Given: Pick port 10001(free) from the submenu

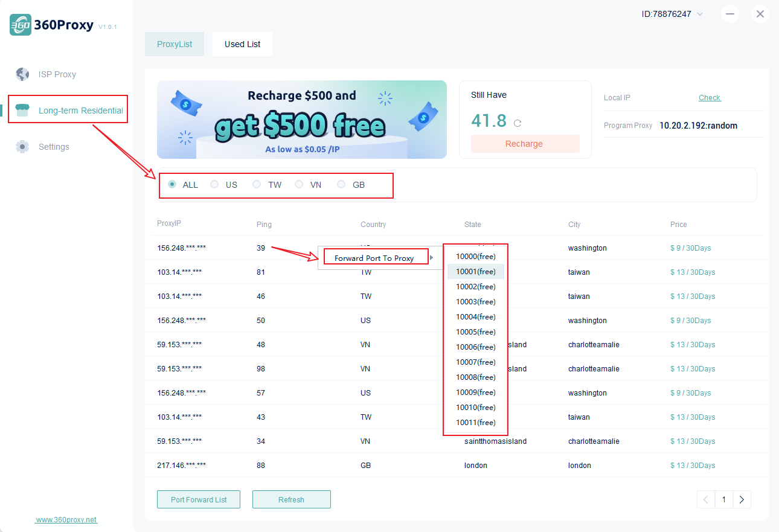Looking at the screenshot, I should point(476,272).
